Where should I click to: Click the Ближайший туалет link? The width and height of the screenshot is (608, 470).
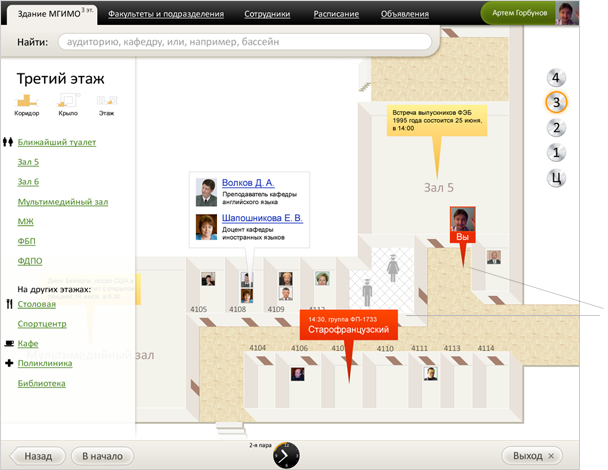pyautogui.click(x=57, y=142)
